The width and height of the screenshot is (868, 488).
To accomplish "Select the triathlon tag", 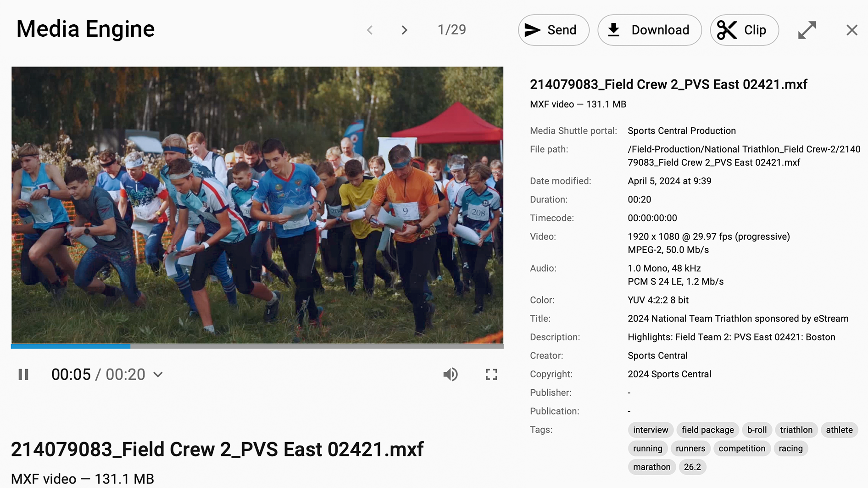I will [x=796, y=430].
